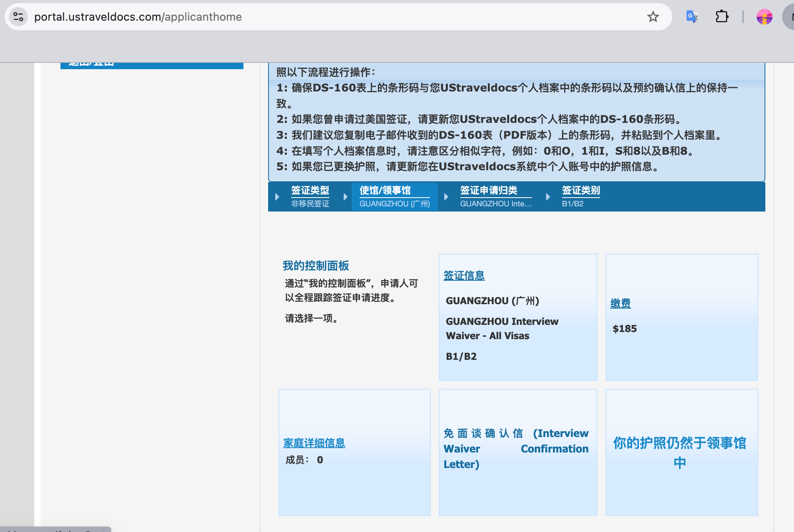Open site information icon in address bar
794x532 pixels.
(18, 17)
